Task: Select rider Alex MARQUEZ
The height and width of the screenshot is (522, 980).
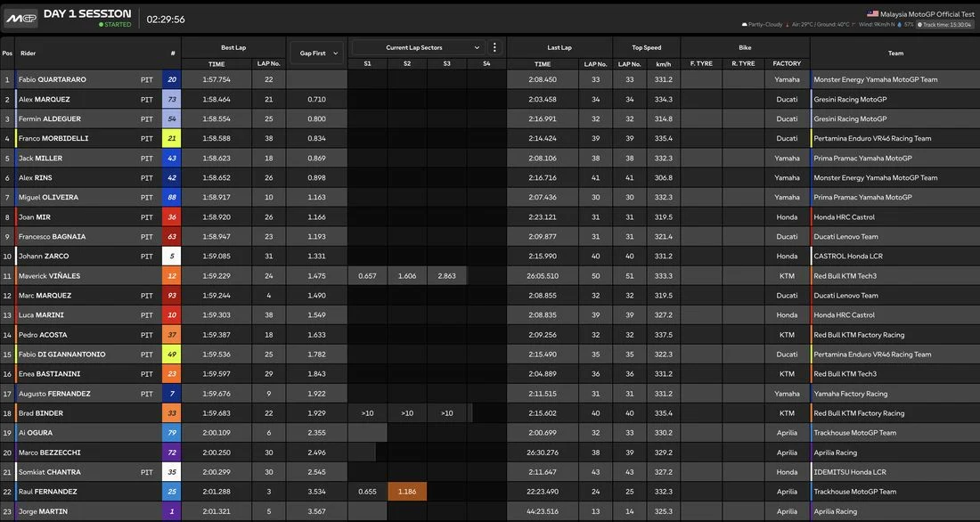Action: point(44,100)
